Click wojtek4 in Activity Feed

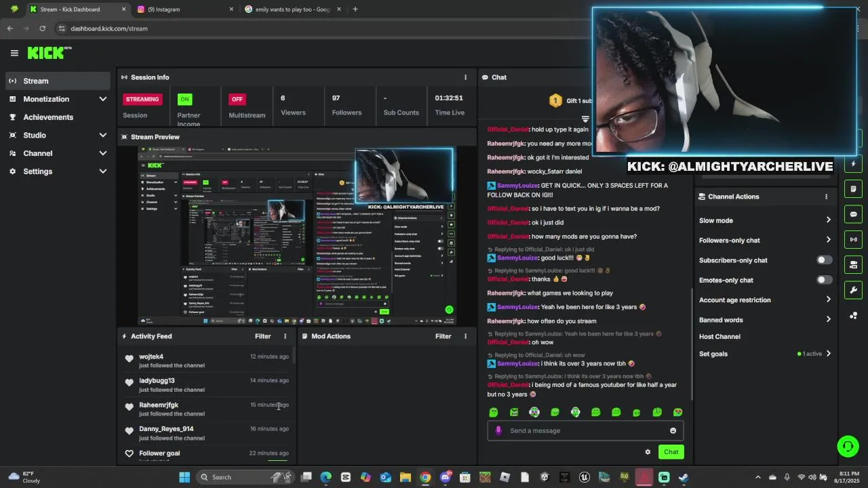pos(151,357)
